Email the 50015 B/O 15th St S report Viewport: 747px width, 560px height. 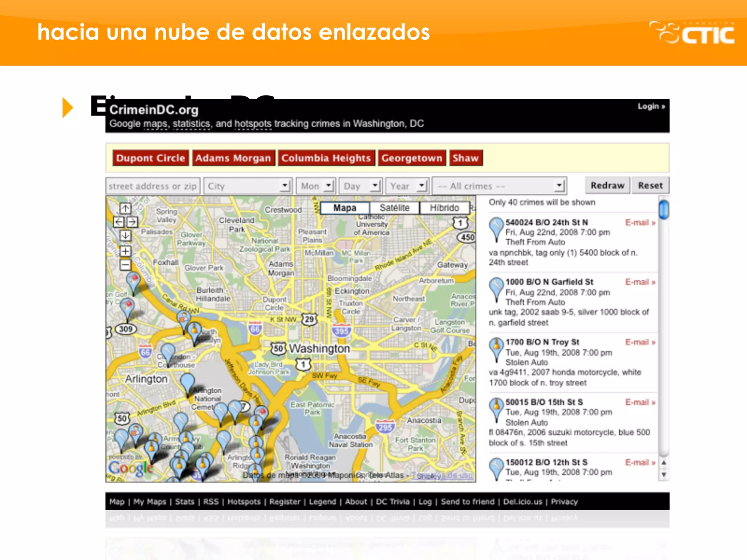(x=640, y=402)
